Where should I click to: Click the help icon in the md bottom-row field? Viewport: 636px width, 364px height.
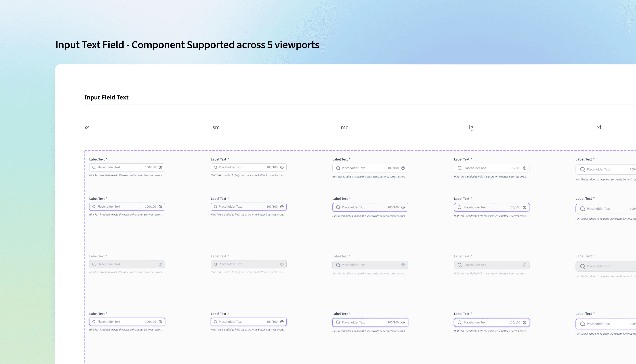pos(403,323)
